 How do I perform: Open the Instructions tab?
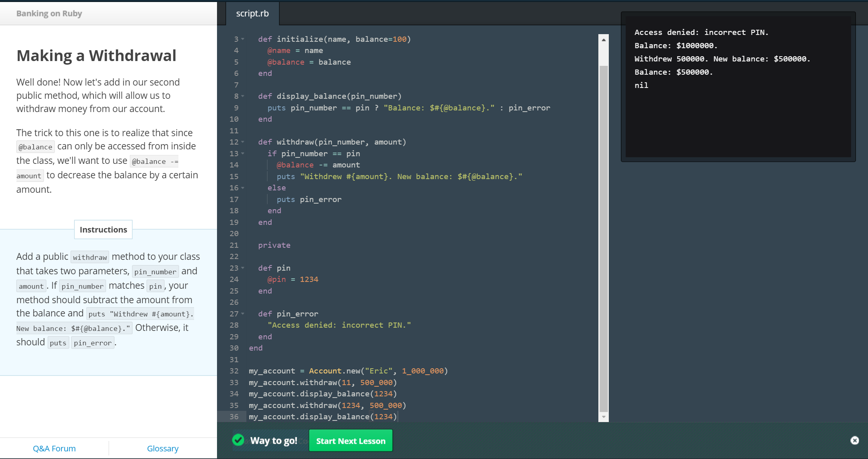pos(103,230)
